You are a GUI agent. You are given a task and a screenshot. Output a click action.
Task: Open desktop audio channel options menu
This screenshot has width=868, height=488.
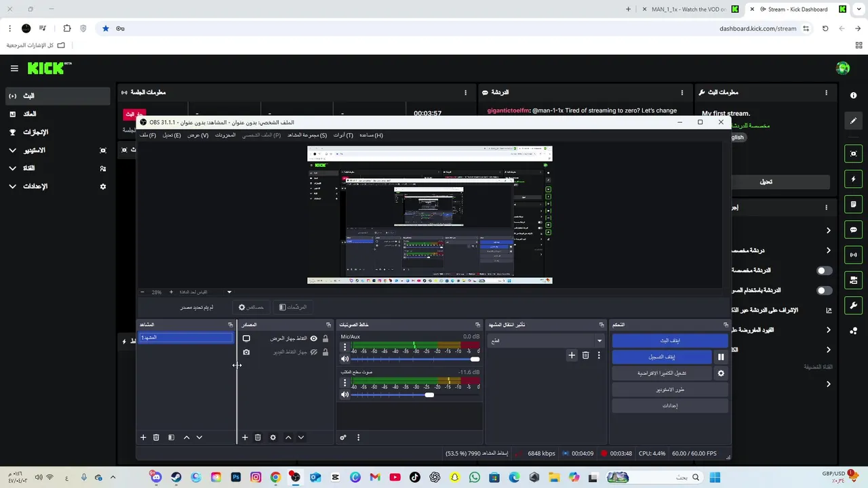pos(344,383)
